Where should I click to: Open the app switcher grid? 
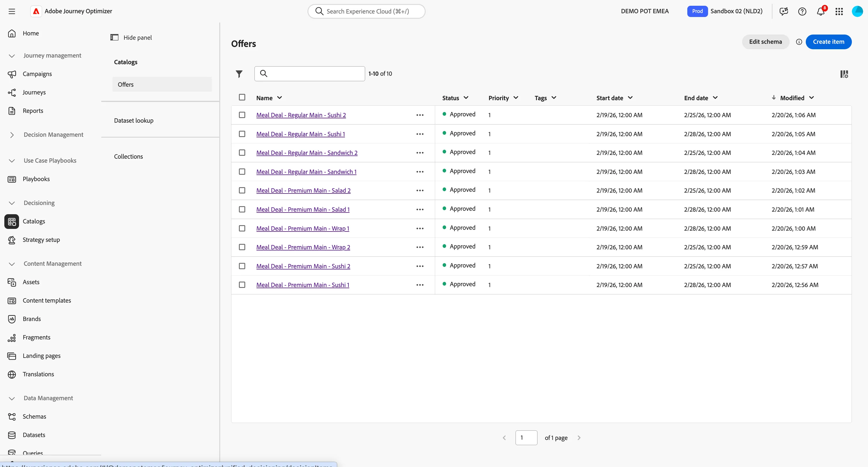pos(839,12)
